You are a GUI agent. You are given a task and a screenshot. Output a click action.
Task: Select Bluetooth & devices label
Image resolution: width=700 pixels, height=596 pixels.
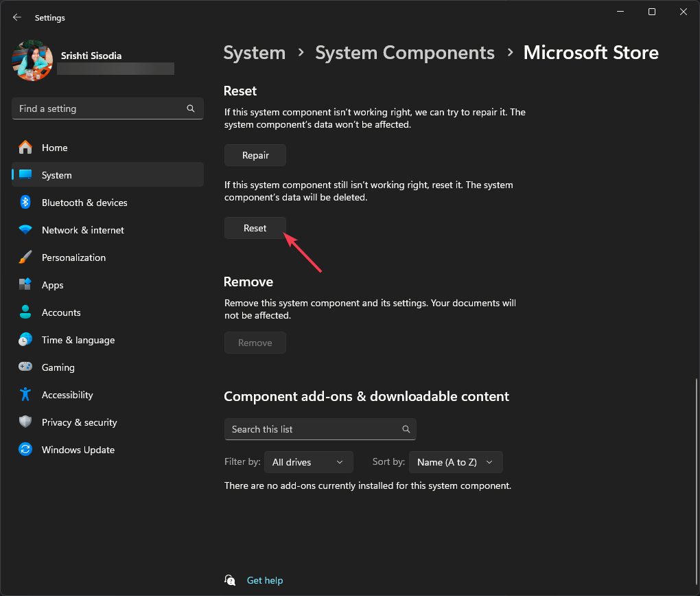tap(84, 203)
